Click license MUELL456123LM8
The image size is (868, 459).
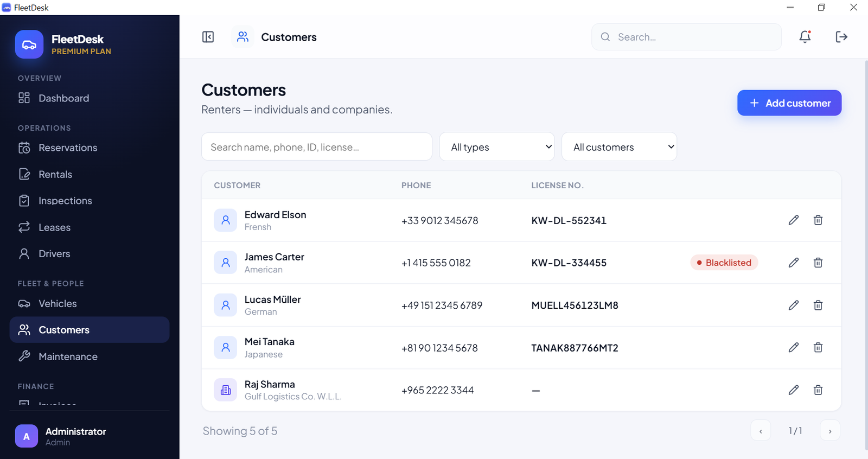coord(575,305)
